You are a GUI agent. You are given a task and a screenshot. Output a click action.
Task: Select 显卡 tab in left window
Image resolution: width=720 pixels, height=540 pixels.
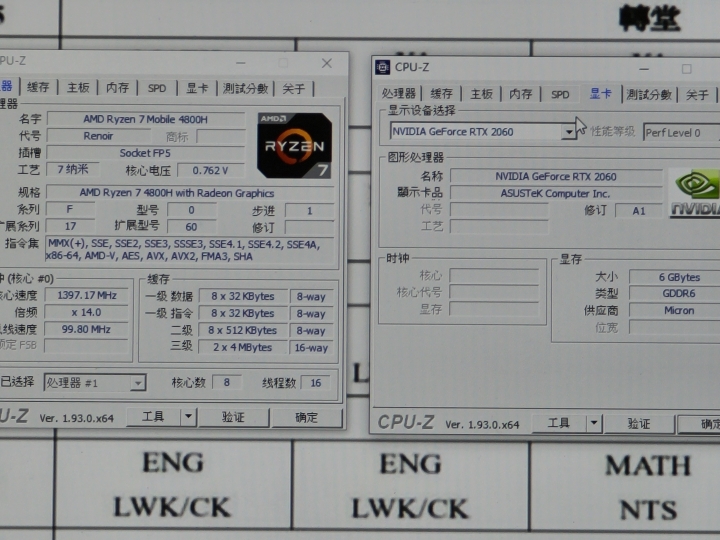click(x=197, y=88)
